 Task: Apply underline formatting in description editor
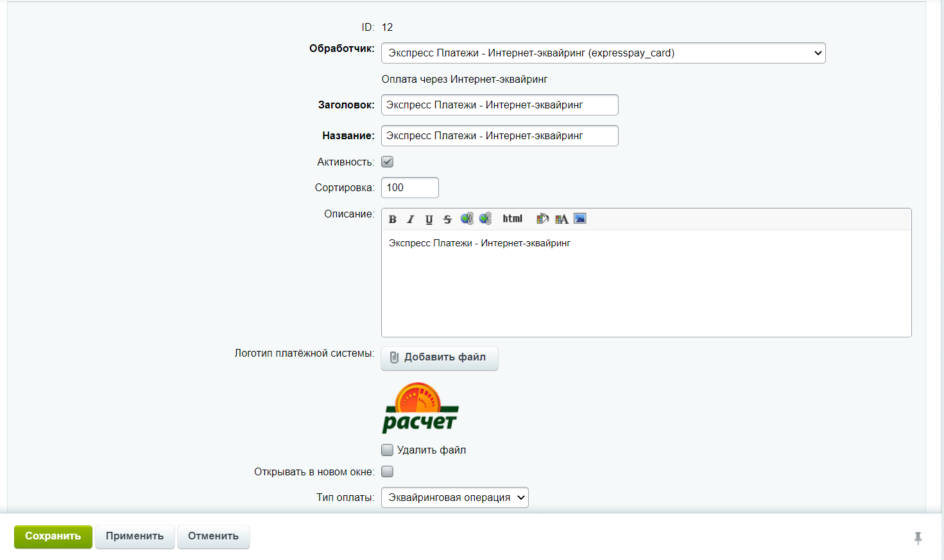[x=429, y=219]
